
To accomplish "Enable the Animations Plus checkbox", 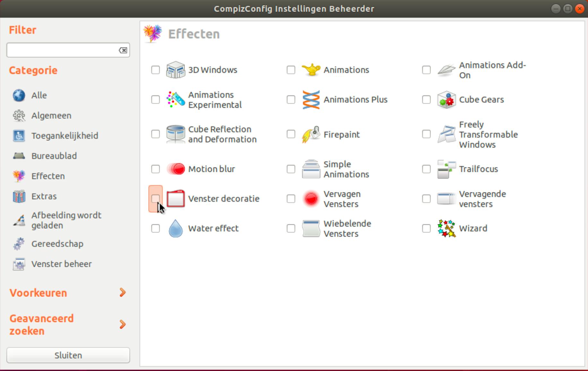I will (291, 100).
